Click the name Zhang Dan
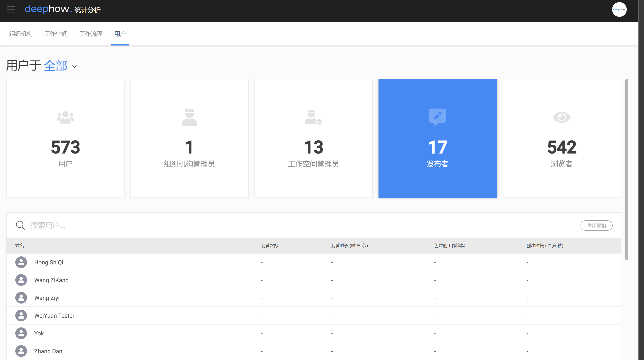Image resolution: width=644 pixels, height=360 pixels. pos(48,351)
